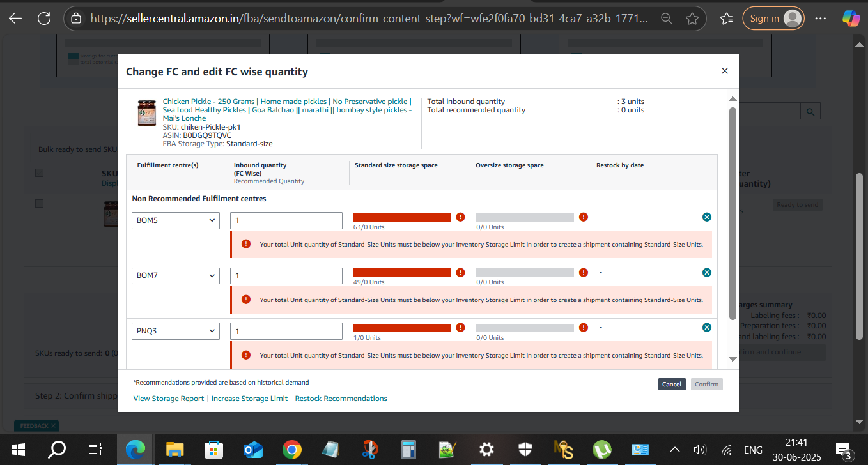Screen dimensions: 868x465
Task: Click BOM5 standard size storage usage bar
Action: pos(402,217)
